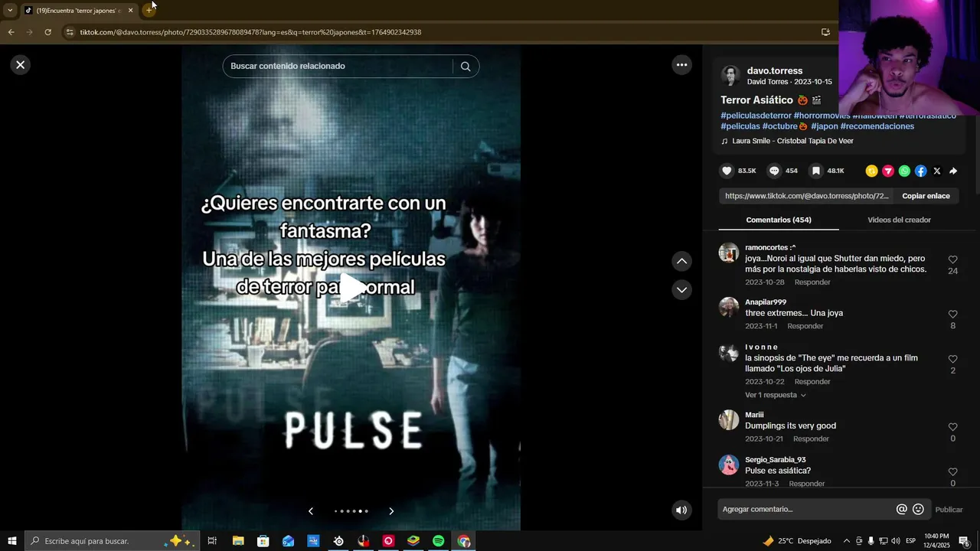Open a new browser tab
The width and height of the screenshot is (980, 551).
point(149,10)
